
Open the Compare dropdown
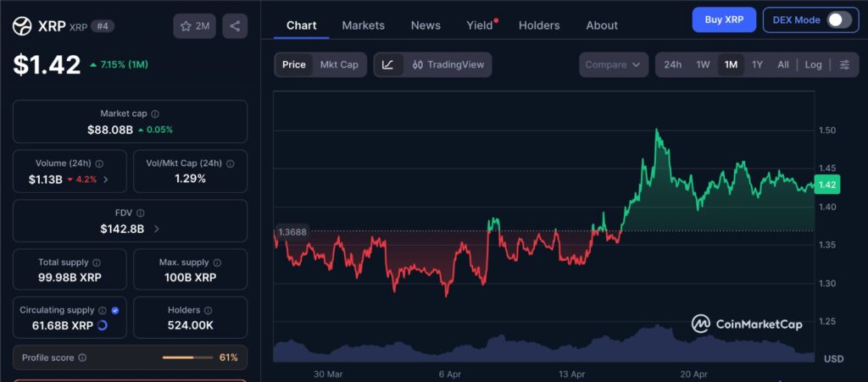click(x=614, y=64)
